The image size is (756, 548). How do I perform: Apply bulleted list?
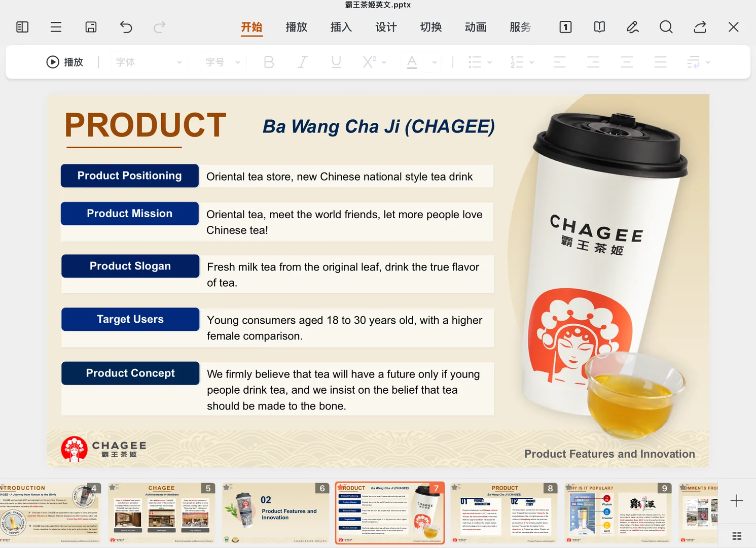pos(475,62)
